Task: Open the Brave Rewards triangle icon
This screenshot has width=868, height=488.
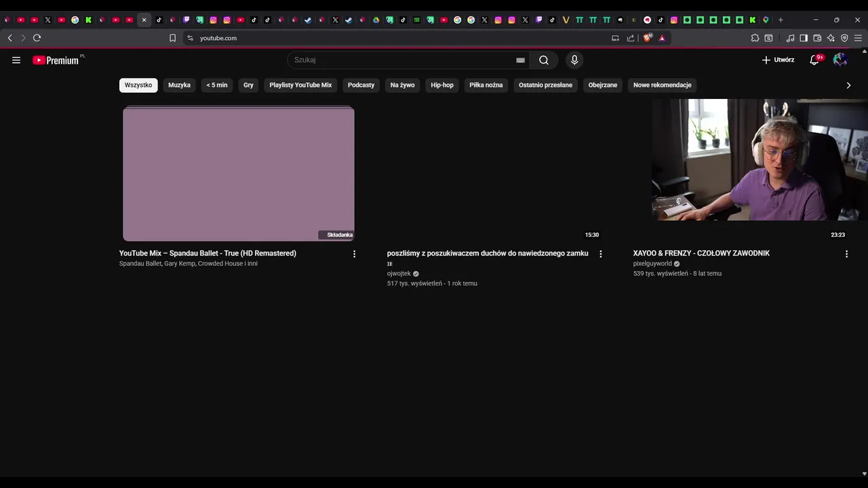Action: [662, 38]
